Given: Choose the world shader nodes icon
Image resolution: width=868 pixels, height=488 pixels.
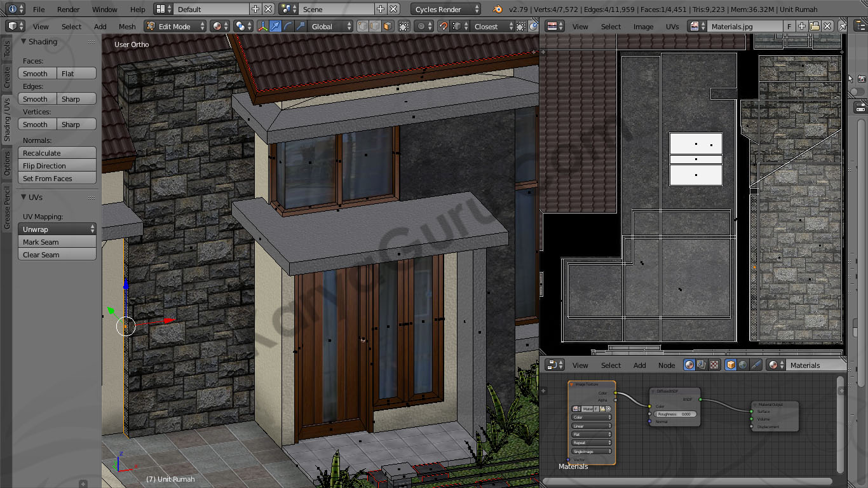Looking at the screenshot, I should [x=743, y=365].
